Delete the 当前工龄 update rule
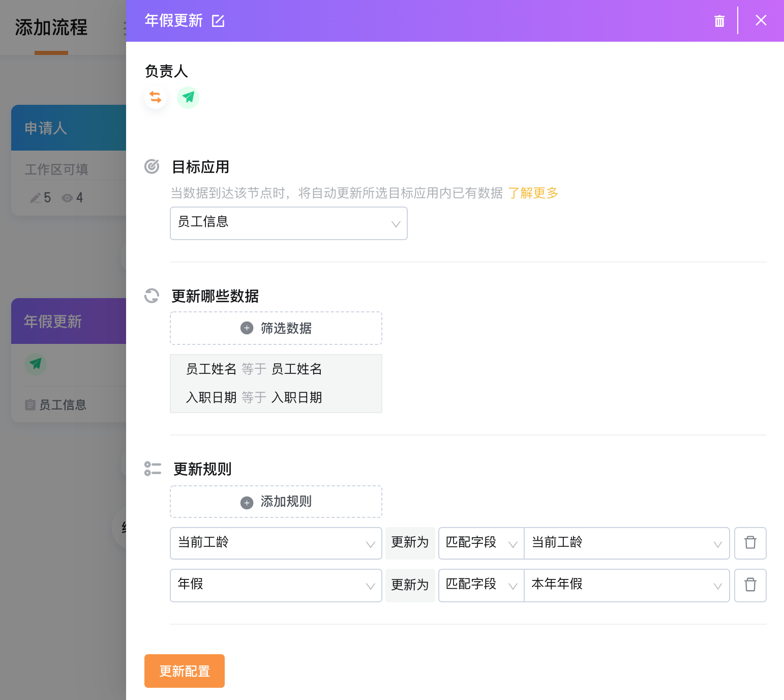 click(750, 543)
